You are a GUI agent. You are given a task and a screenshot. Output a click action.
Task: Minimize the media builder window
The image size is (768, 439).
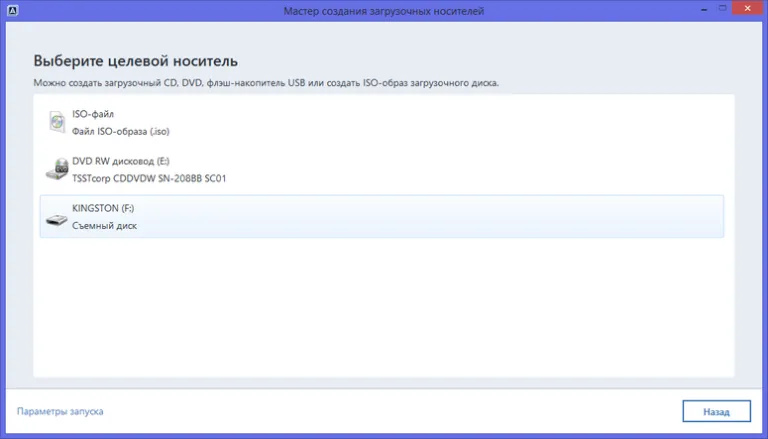704,9
